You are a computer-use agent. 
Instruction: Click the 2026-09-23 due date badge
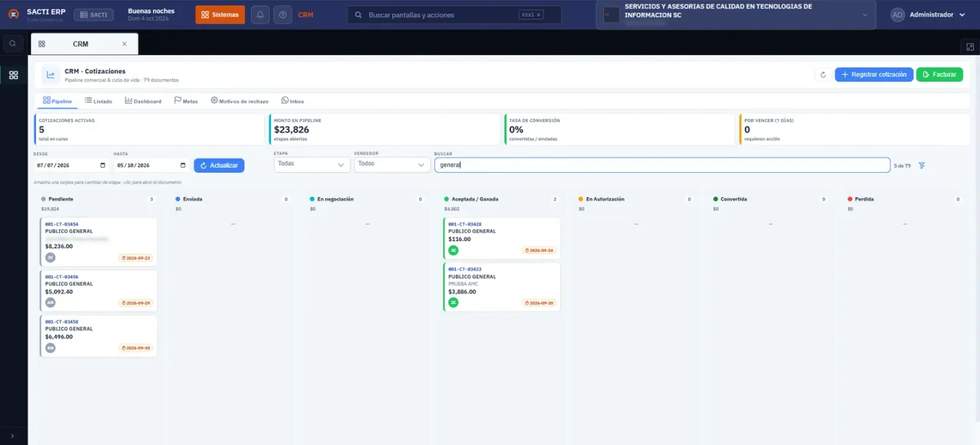(135, 258)
